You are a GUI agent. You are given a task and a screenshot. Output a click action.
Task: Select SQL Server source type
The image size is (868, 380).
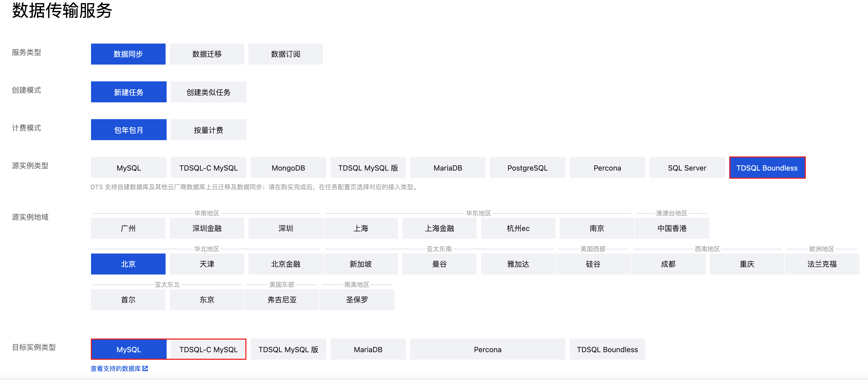pyautogui.click(x=687, y=167)
